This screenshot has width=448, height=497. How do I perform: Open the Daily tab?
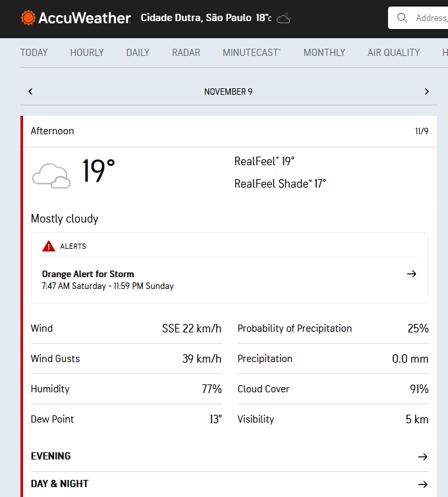[138, 53]
